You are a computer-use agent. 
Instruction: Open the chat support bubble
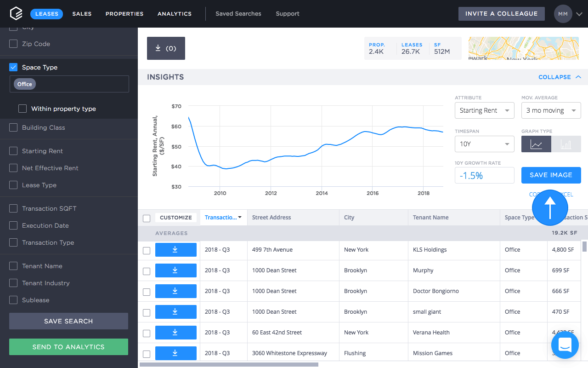tap(565, 344)
